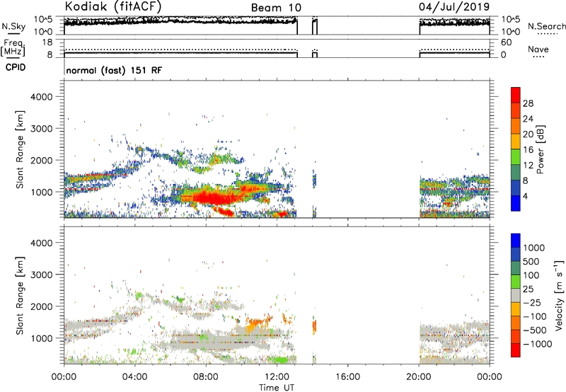The height and width of the screenshot is (392, 566).
Task: Click the '-25' velocity colorbar tick
Action: tap(531, 302)
